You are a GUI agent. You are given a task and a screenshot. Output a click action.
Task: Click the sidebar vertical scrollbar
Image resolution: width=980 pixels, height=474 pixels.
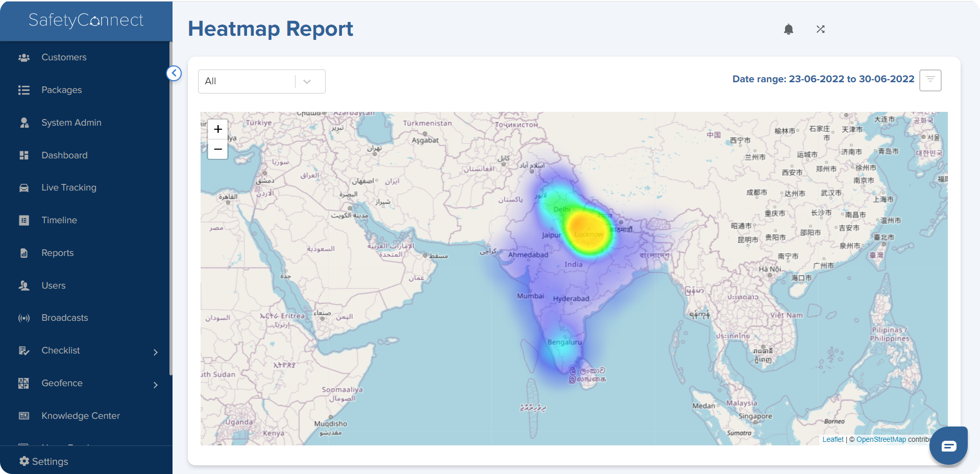pyautogui.click(x=171, y=209)
